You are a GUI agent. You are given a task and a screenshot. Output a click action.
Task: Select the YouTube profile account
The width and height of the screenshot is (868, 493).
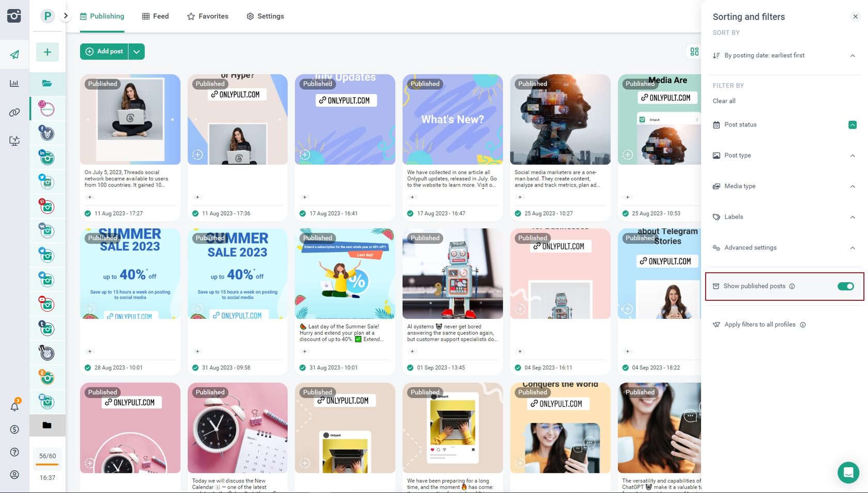(47, 304)
